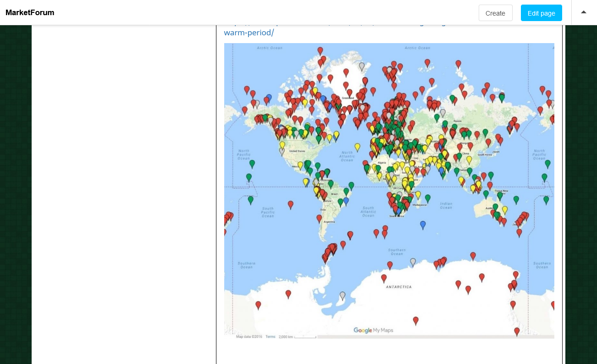Click the map scale bar showing 2,000 km
The width and height of the screenshot is (597, 364).
click(x=305, y=337)
